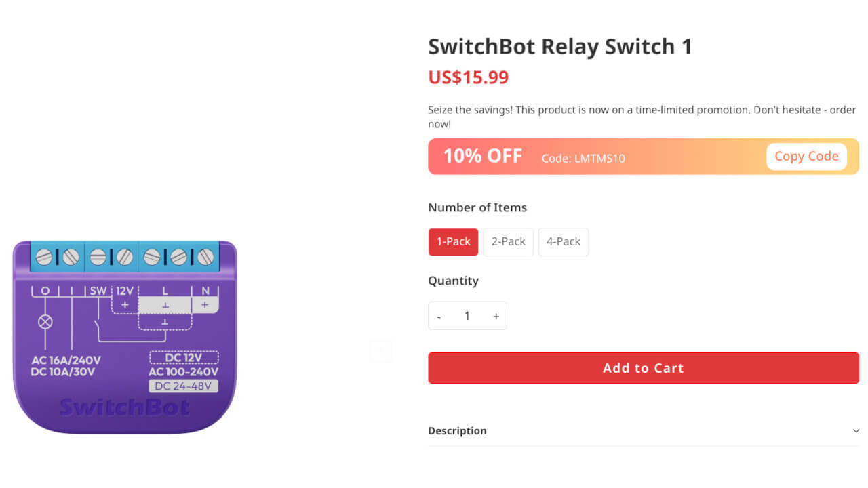The width and height of the screenshot is (868, 488).
Task: Click the 10% OFF promo banner
Action: pos(483,156)
